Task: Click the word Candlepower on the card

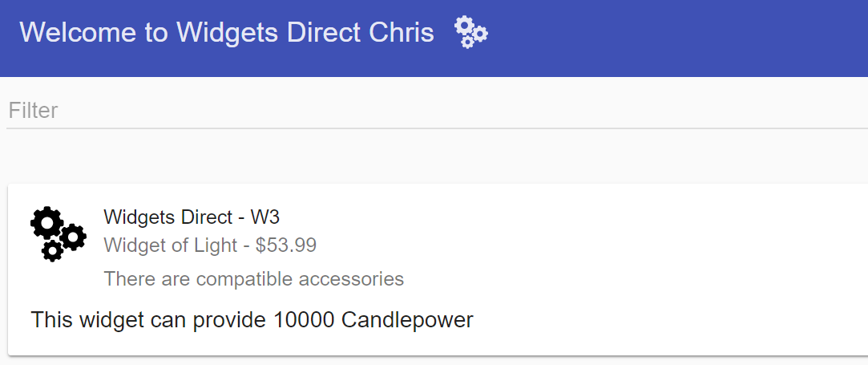Action: coord(407,320)
